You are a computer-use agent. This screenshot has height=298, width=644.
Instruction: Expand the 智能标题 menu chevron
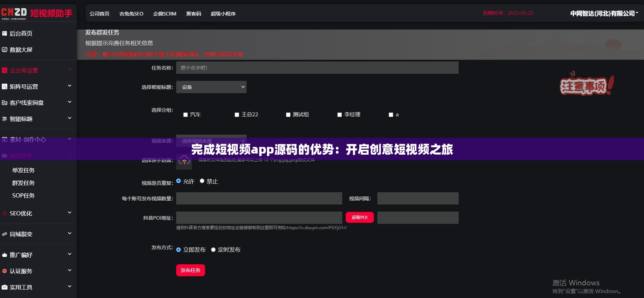pyautogui.click(x=70, y=118)
